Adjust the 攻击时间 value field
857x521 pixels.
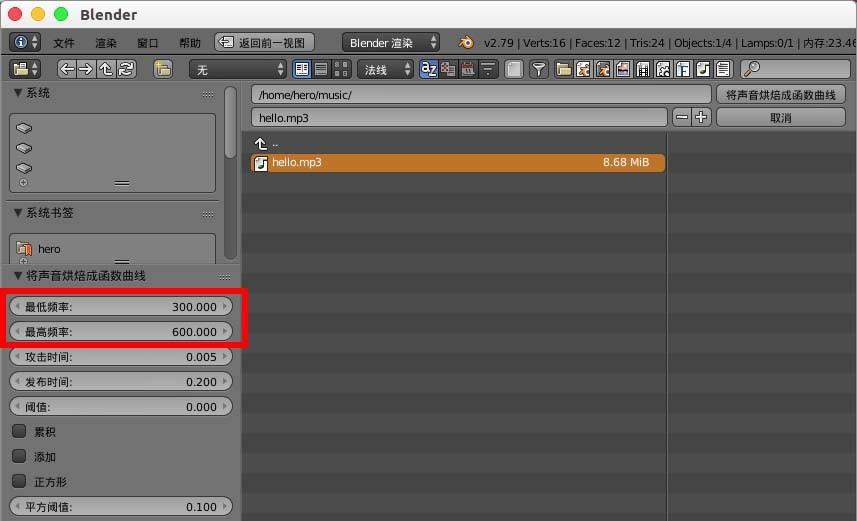pyautogui.click(x=121, y=357)
